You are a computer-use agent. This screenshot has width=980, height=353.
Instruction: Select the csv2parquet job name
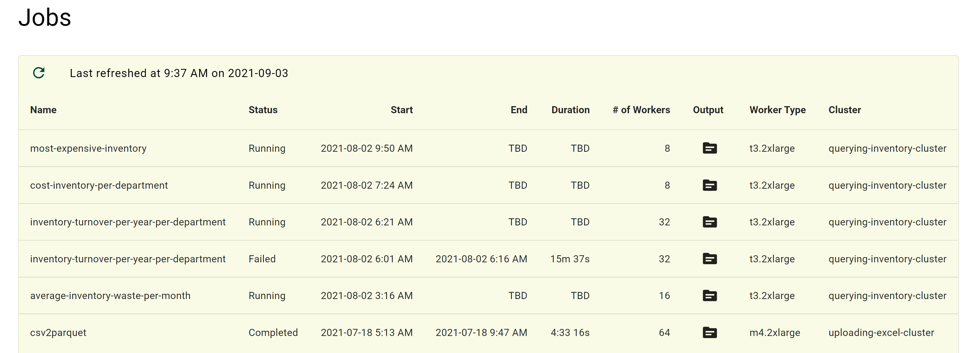pyautogui.click(x=58, y=333)
